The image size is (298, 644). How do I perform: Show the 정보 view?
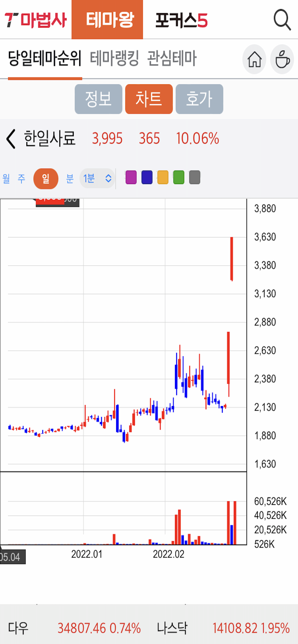coord(98,99)
